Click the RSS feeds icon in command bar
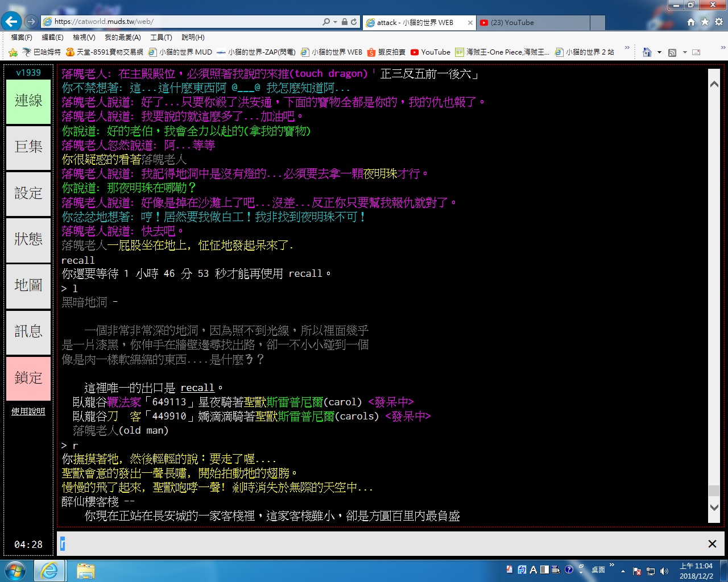 [672, 52]
